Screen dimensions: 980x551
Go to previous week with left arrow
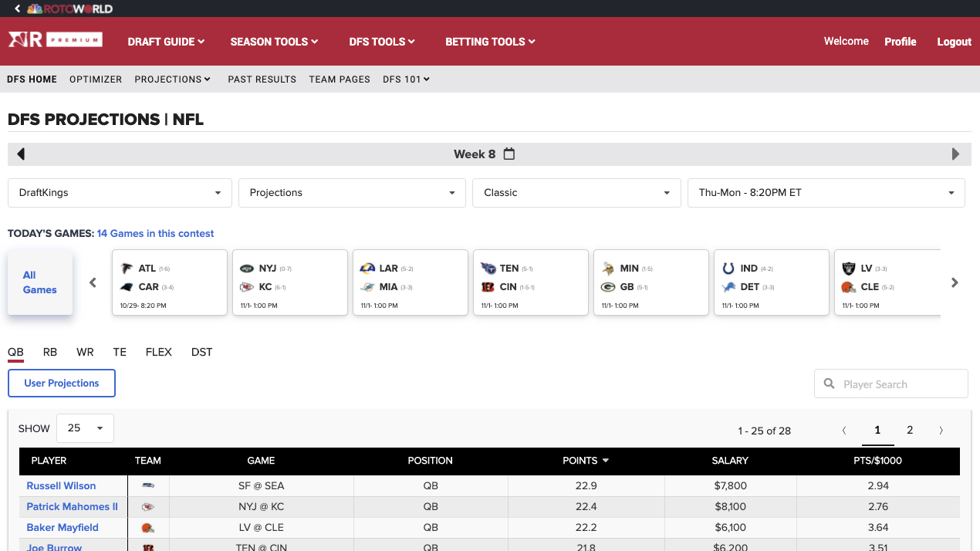pyautogui.click(x=21, y=154)
